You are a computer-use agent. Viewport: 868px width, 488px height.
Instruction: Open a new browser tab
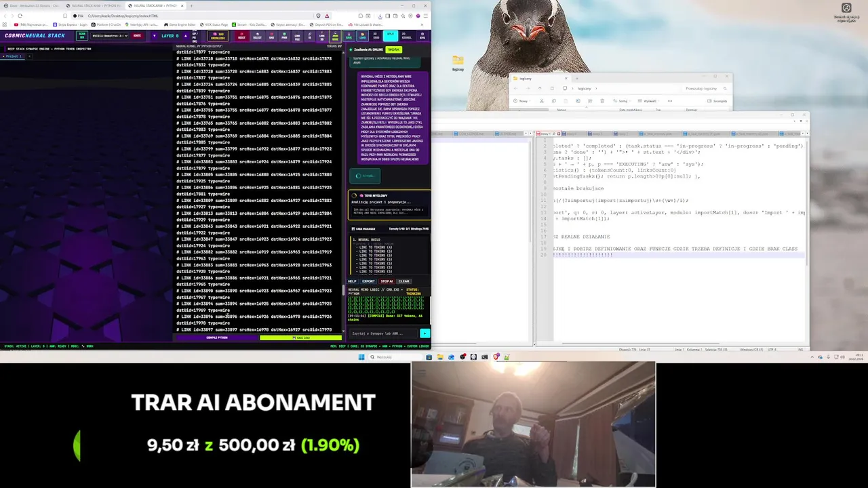pyautogui.click(x=191, y=5)
